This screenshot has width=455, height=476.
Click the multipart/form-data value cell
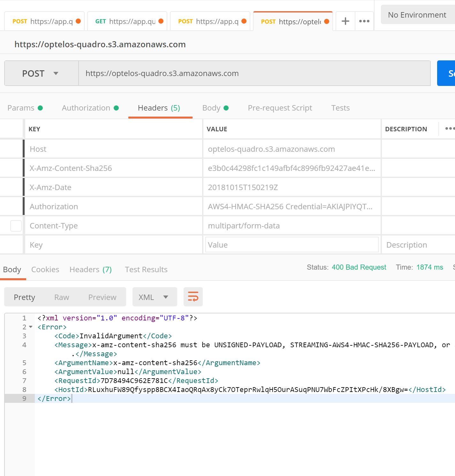(292, 226)
